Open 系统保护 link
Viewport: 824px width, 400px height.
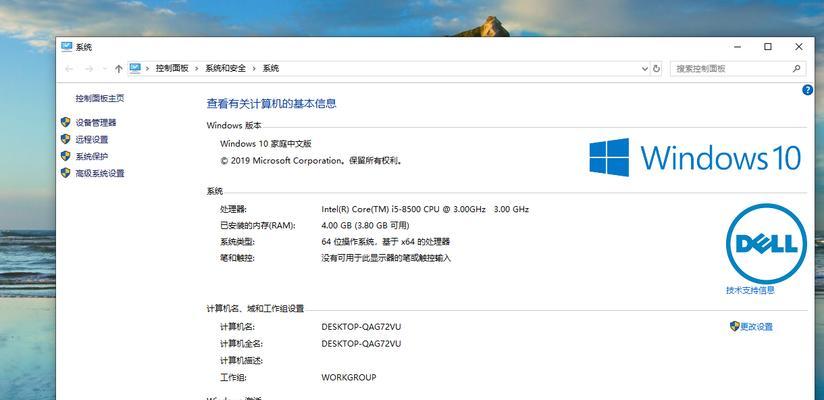pos(91,156)
